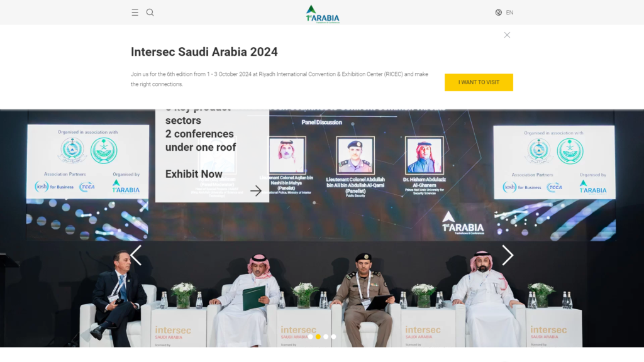Click the Exhibit Now link
Viewport: 644px width, 362px height.
tap(194, 174)
